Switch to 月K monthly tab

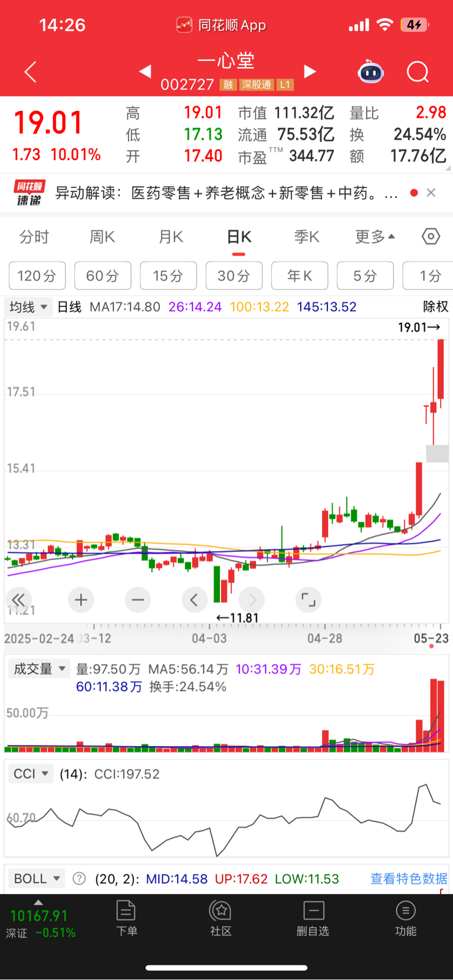click(171, 237)
